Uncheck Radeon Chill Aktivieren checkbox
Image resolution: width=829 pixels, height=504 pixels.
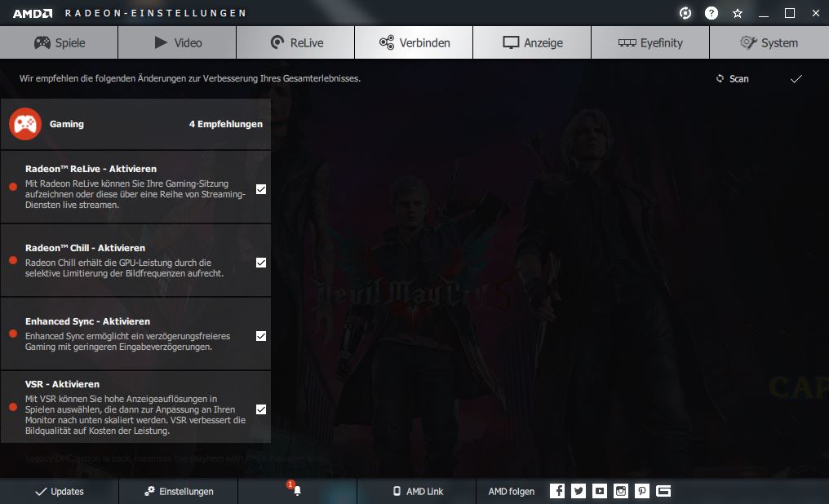(x=261, y=263)
